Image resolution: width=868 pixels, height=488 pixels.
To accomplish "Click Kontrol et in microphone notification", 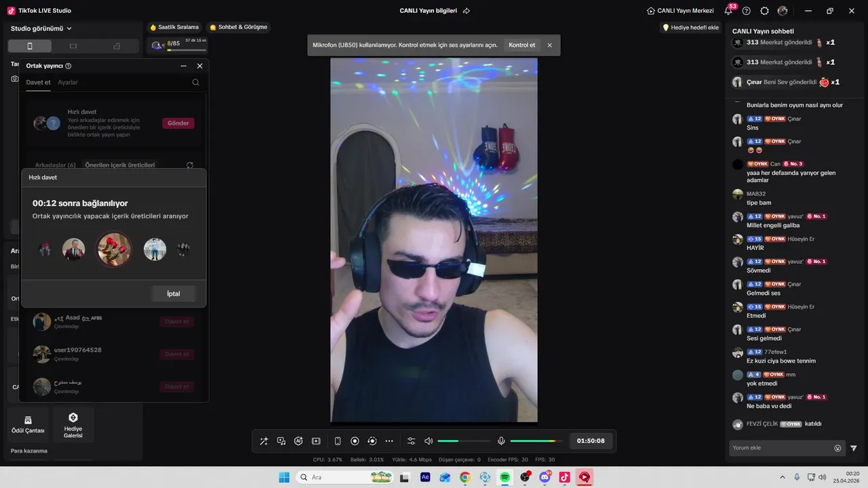I will (x=521, y=45).
